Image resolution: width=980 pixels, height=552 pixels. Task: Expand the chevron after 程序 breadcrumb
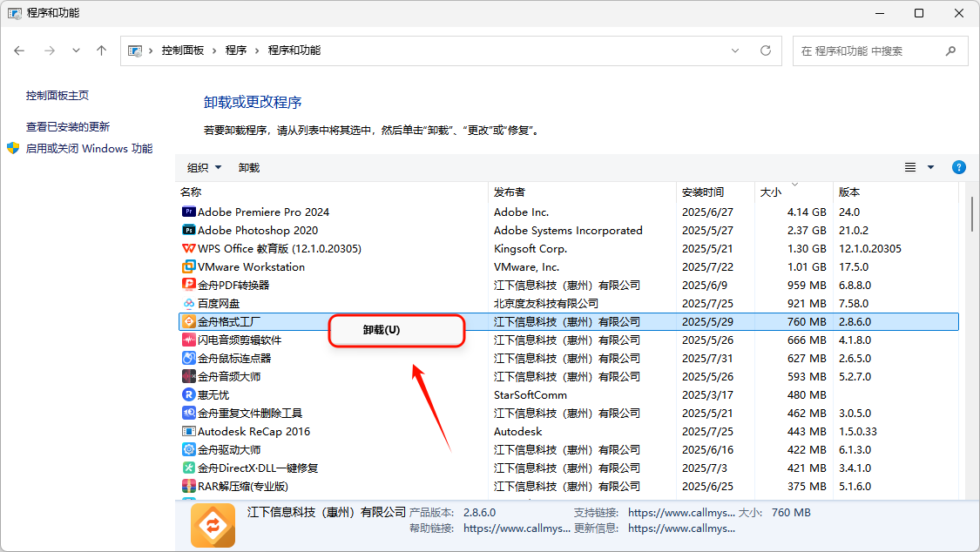pyautogui.click(x=256, y=50)
